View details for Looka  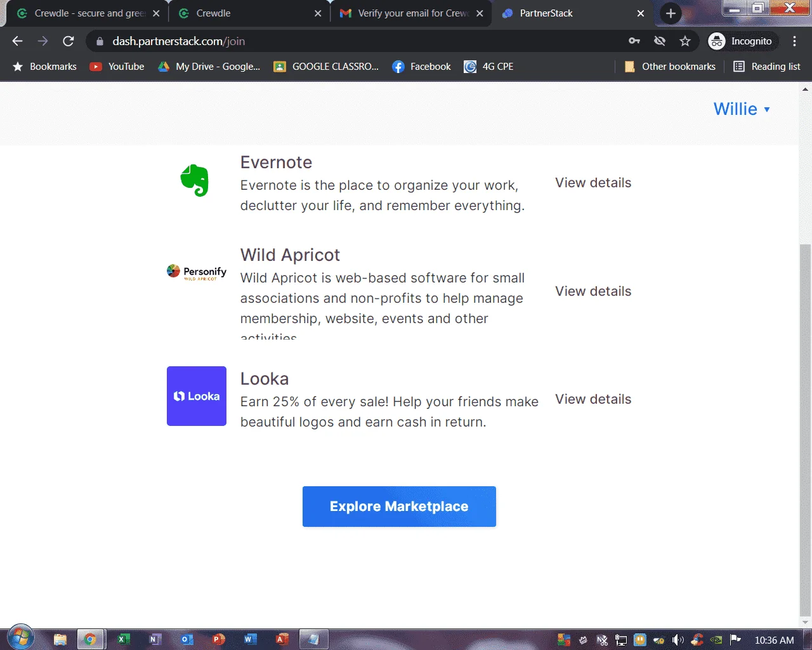tap(593, 399)
